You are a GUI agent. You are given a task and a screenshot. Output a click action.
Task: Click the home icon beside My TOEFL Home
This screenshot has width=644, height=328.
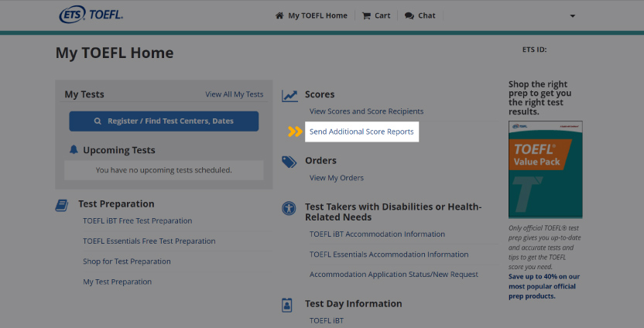[279, 15]
